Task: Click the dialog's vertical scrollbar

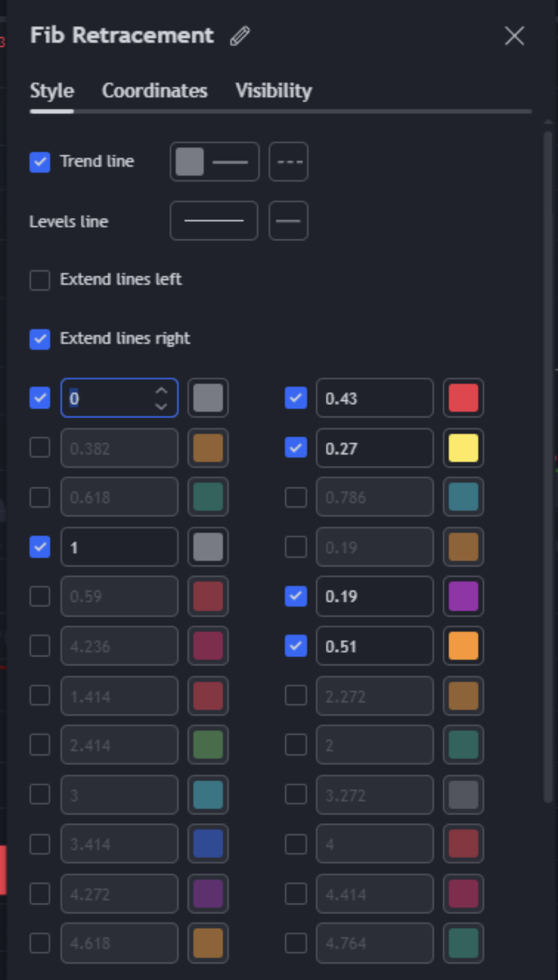Action: pos(547,465)
